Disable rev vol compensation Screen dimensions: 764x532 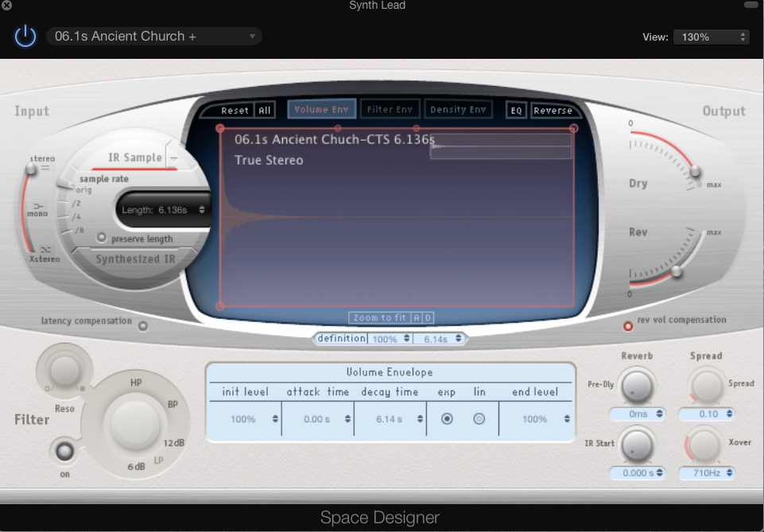[628, 326]
